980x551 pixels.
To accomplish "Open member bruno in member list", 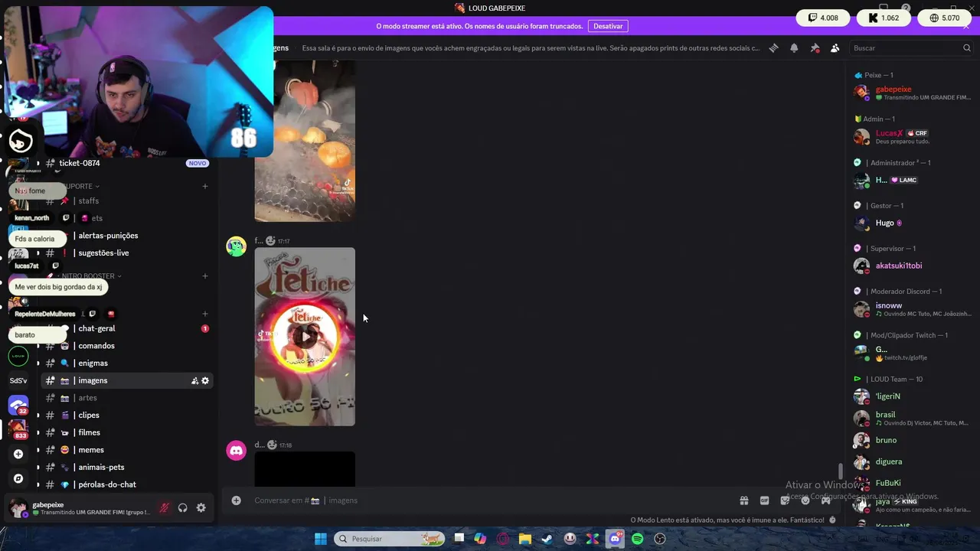I will point(914,440).
